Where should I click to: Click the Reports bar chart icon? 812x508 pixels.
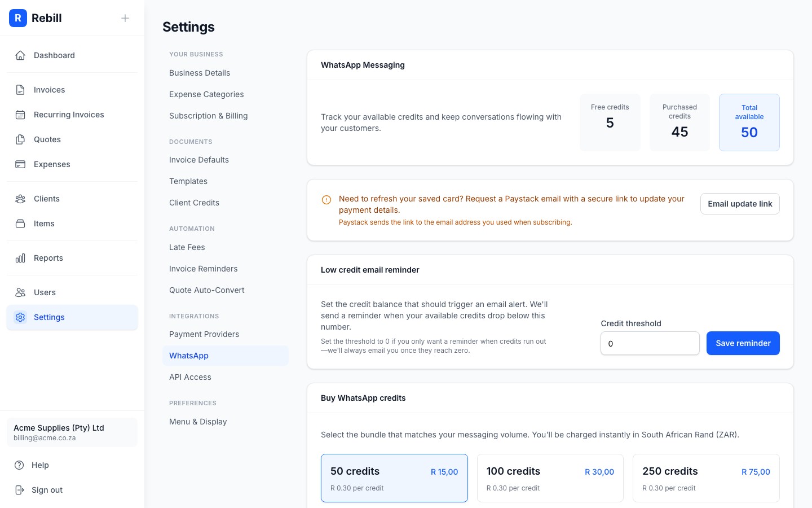pos(20,258)
